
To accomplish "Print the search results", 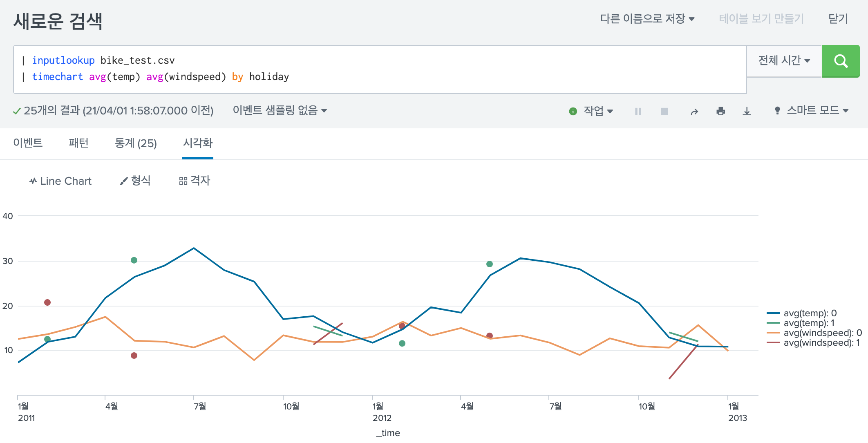I will click(x=721, y=111).
